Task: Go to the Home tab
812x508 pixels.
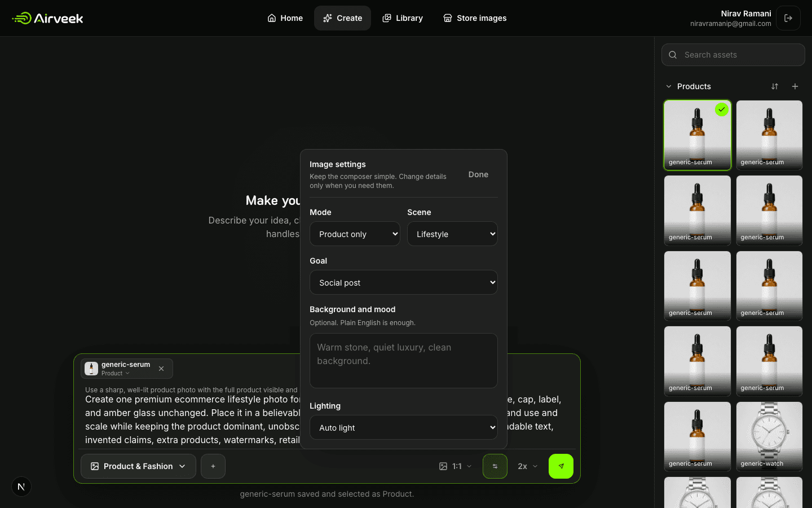Action: click(285, 18)
